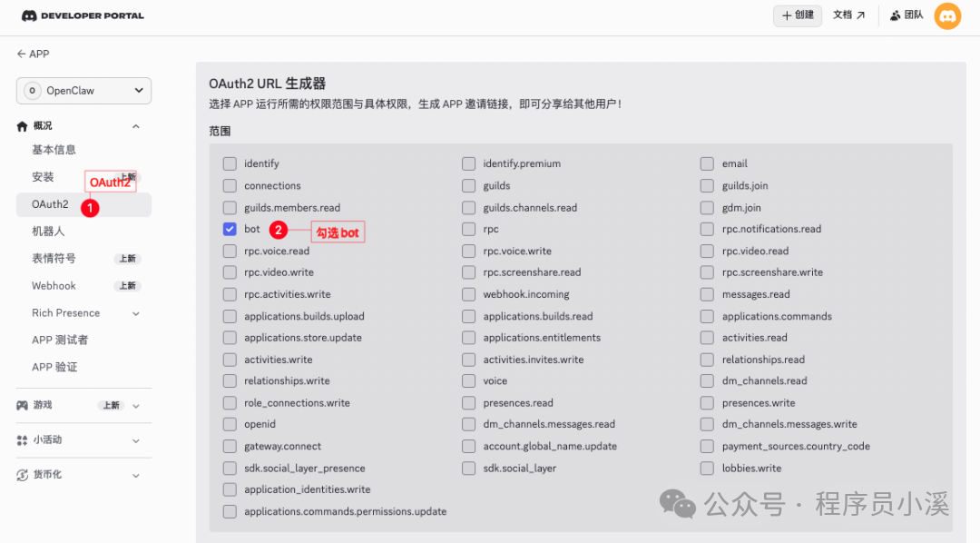Check the applications.commands scope

(x=707, y=317)
